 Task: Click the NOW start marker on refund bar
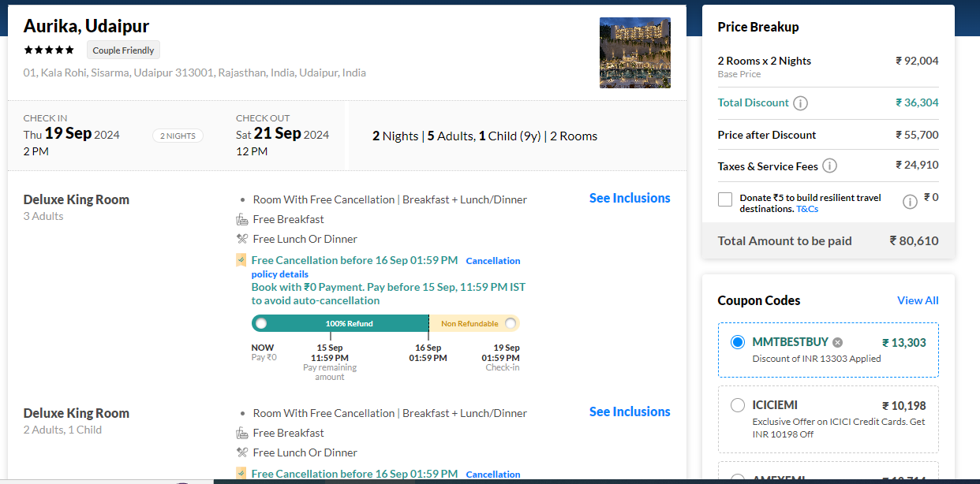tap(261, 323)
